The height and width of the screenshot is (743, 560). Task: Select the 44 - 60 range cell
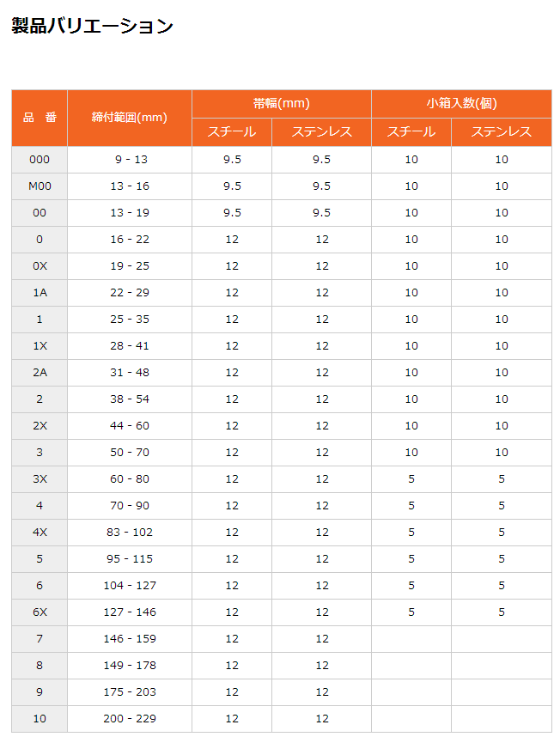[x=130, y=426]
